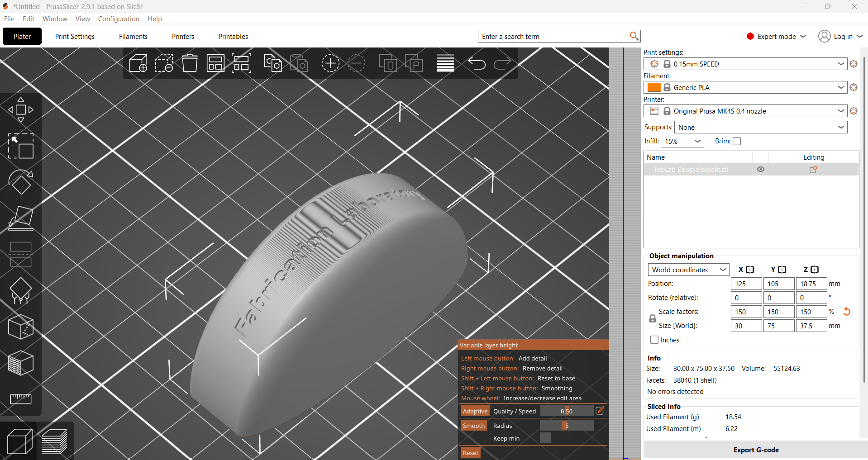The image size is (868, 460).
Task: Click the X position field 125
Action: tap(746, 284)
